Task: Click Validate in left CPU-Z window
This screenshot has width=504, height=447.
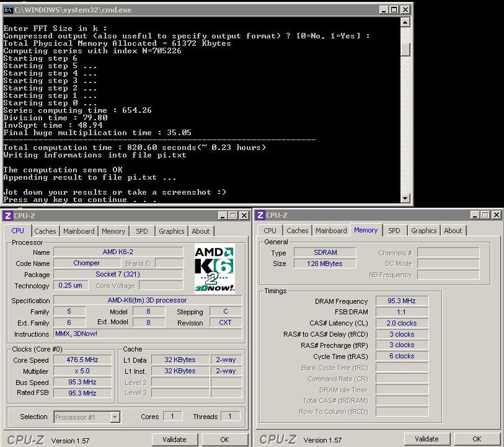Action: 175,440
